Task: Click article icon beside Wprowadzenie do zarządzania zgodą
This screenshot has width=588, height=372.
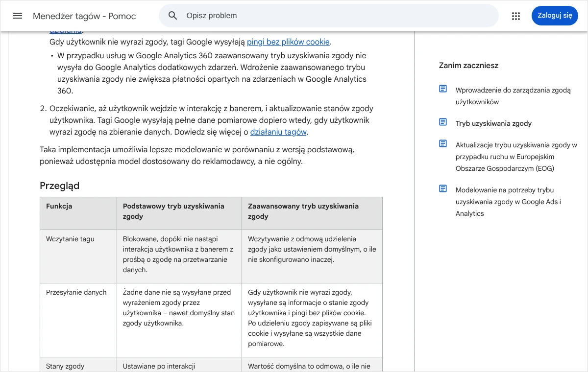Action: point(443,89)
